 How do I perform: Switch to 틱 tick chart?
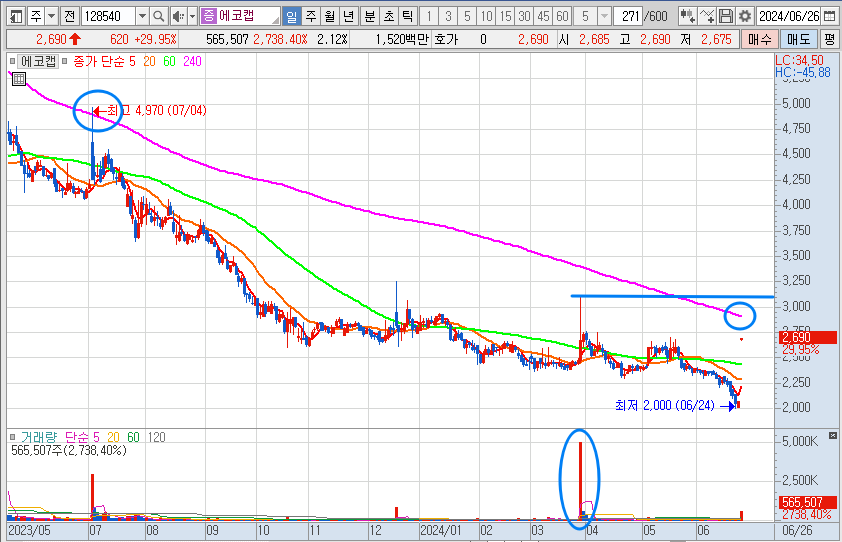click(x=408, y=16)
